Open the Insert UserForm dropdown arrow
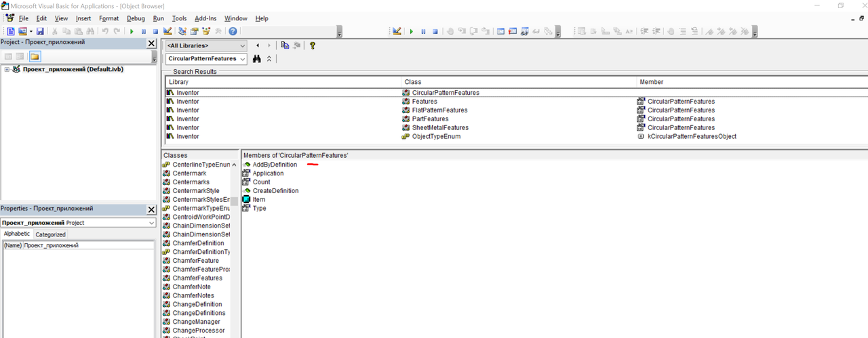The height and width of the screenshot is (338, 868). click(31, 31)
